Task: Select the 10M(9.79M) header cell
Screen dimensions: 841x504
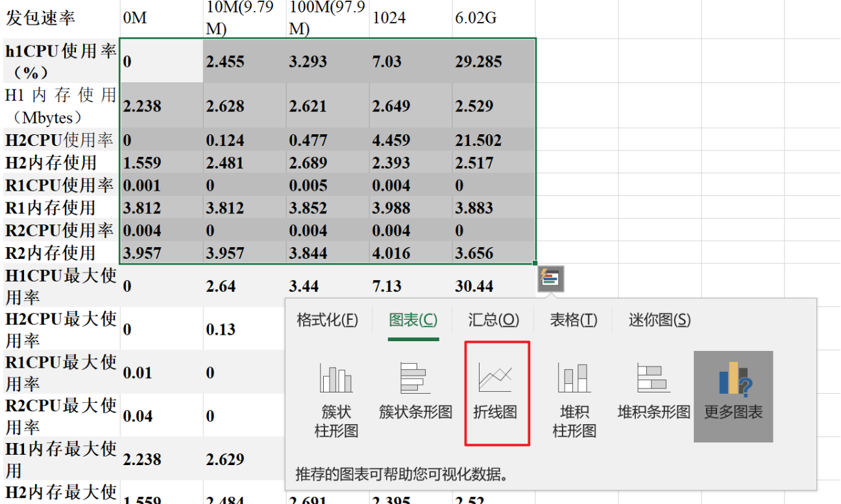Action: (244, 19)
